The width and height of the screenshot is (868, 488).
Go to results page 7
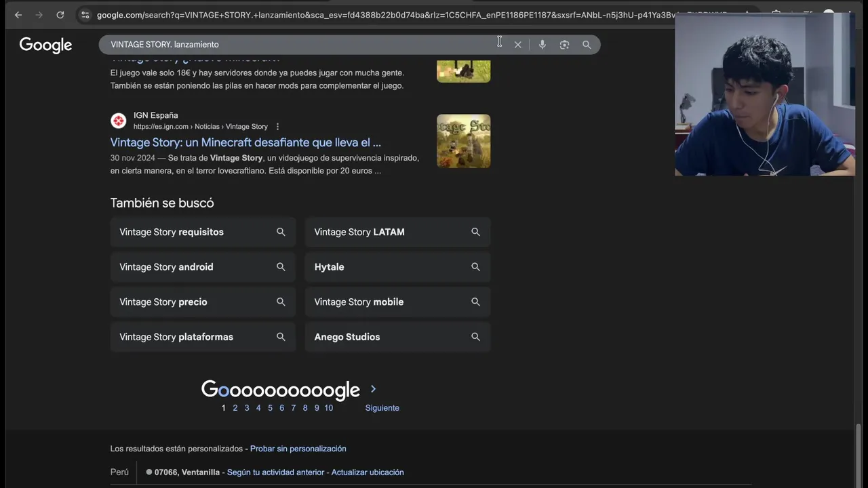pos(293,408)
